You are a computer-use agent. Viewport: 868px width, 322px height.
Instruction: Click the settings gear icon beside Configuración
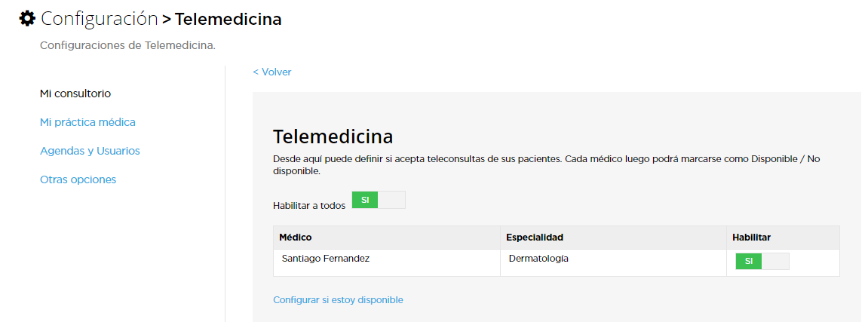(26, 19)
